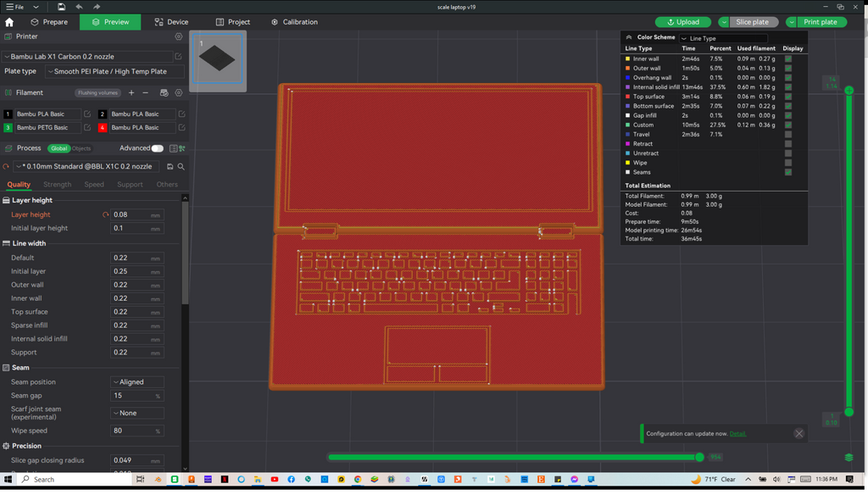Click the filament 4 red color swatch
This screenshot has width=868, height=495.
[x=102, y=128]
